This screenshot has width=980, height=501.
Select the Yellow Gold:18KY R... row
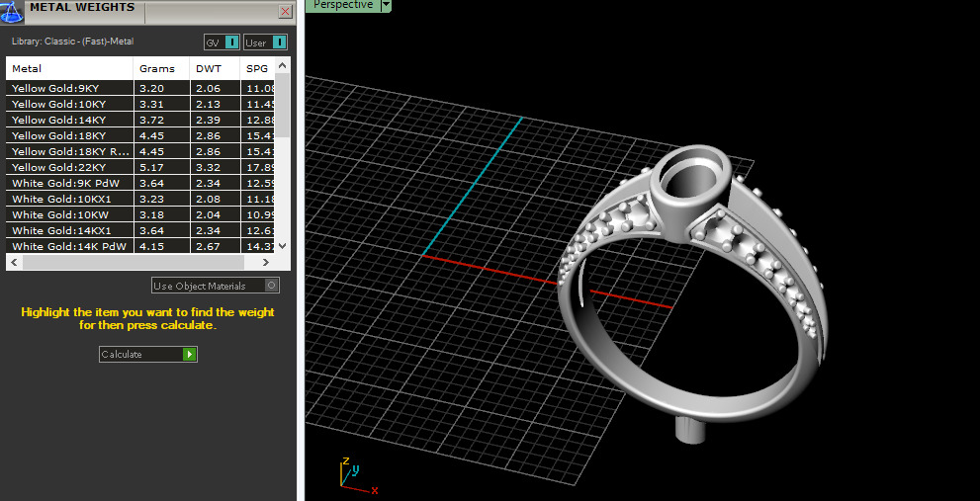pos(140,151)
